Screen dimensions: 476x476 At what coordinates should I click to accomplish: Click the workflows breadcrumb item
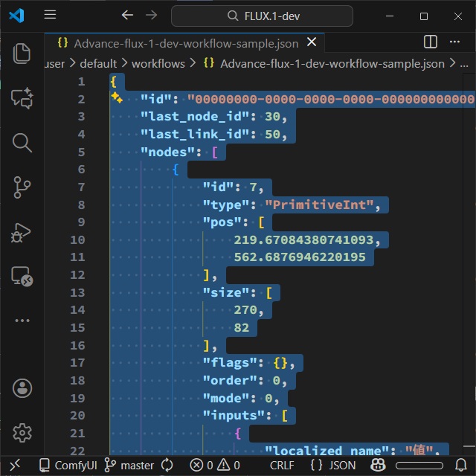pos(158,63)
